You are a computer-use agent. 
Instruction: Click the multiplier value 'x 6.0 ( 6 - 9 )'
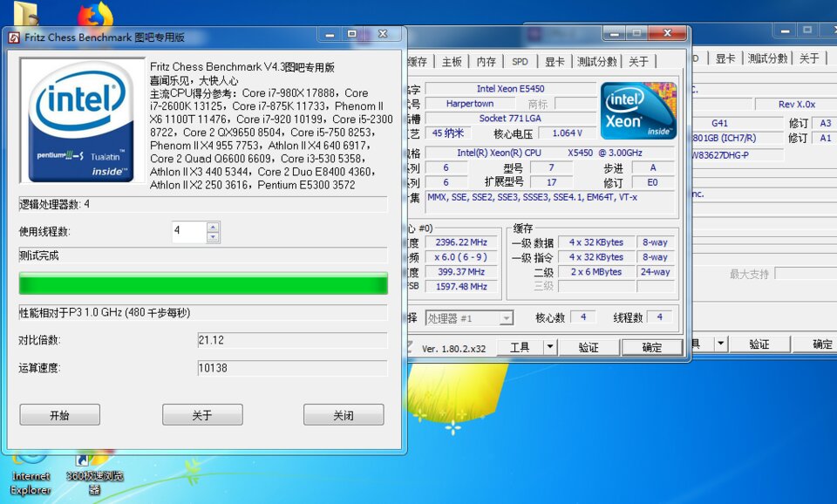461,257
